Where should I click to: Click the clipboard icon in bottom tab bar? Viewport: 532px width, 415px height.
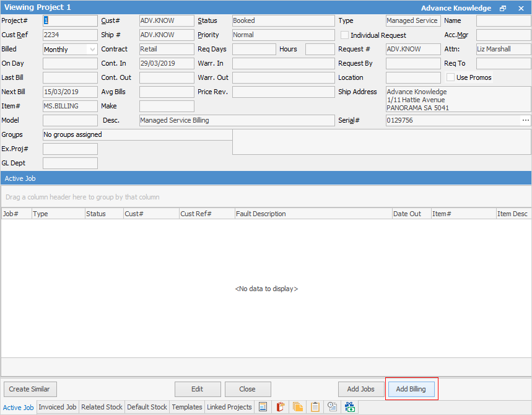[315, 407]
